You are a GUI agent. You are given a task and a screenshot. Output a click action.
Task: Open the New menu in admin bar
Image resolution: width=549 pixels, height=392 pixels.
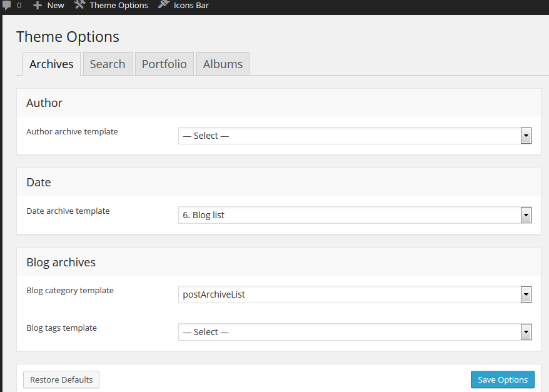point(56,5)
